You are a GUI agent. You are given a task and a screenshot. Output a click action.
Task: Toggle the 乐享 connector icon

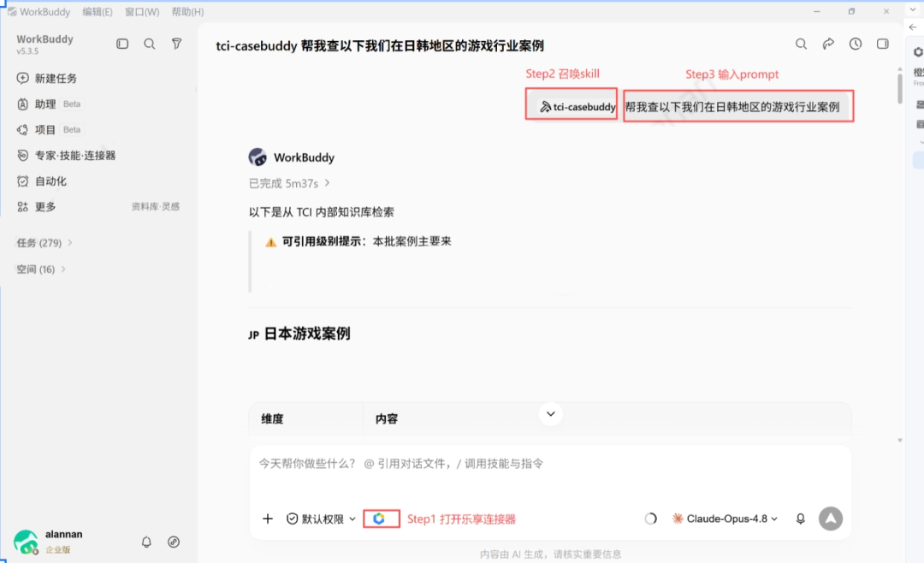(x=379, y=519)
